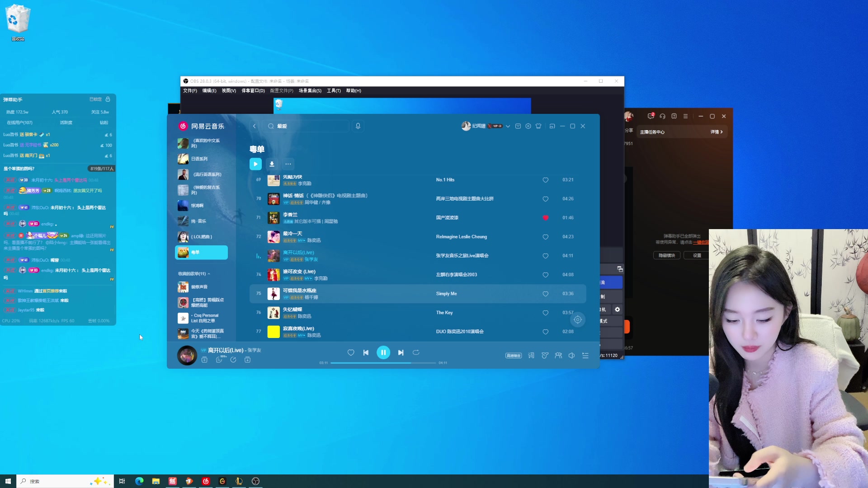The width and height of the screenshot is (868, 488).
Task: Unlike the song 李香兰
Action: click(x=546, y=218)
